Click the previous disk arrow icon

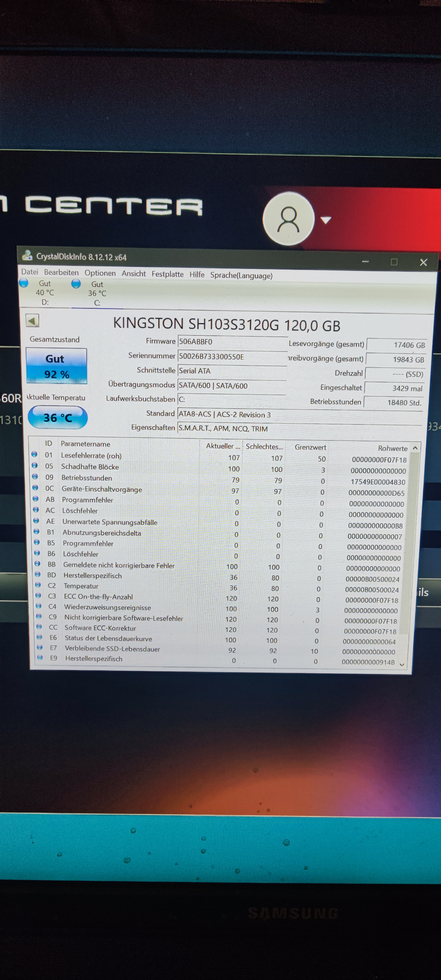32,320
